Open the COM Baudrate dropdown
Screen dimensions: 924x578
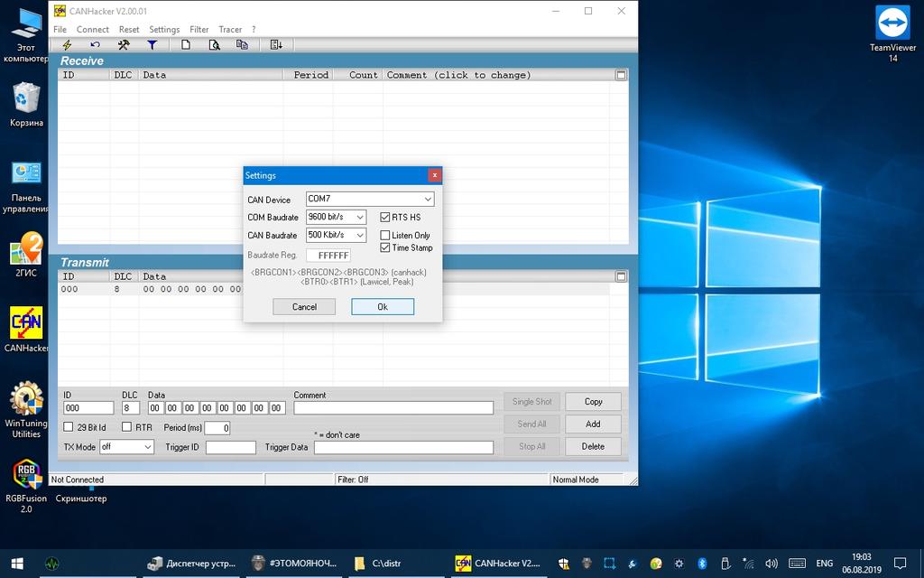tap(359, 217)
